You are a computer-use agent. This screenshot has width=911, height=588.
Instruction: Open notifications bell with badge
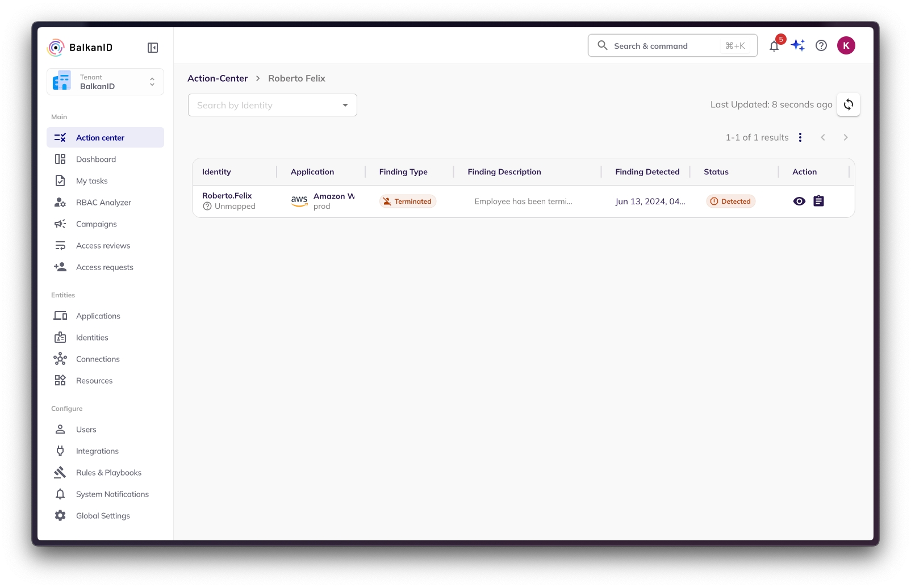(775, 45)
